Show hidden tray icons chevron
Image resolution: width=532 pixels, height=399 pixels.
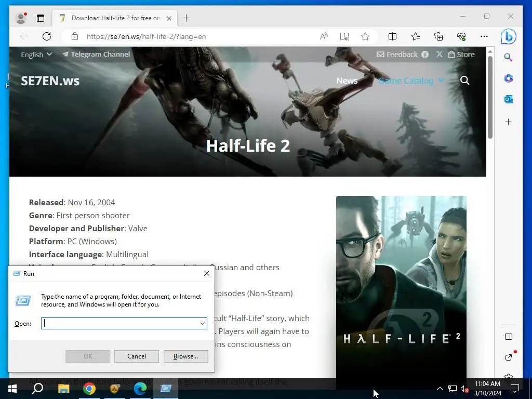440,389
